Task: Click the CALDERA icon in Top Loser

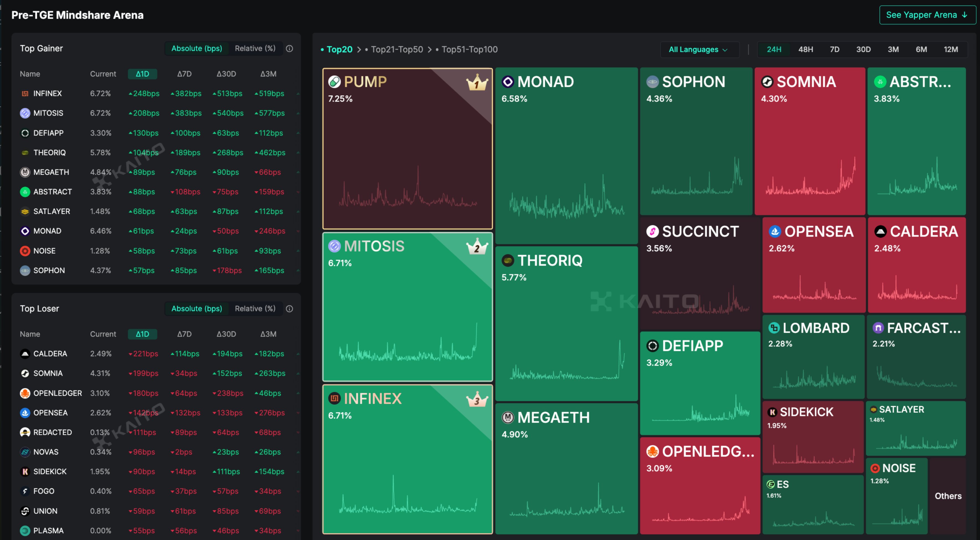Action: [25, 354]
